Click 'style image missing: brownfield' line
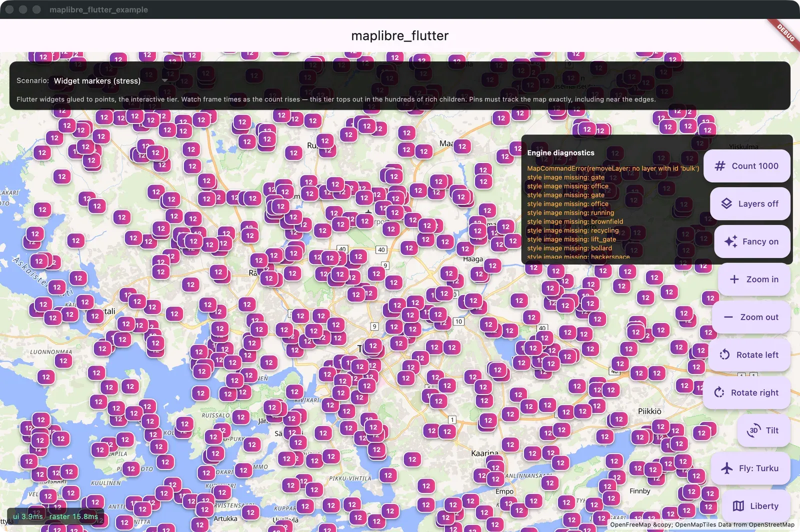 [575, 221]
